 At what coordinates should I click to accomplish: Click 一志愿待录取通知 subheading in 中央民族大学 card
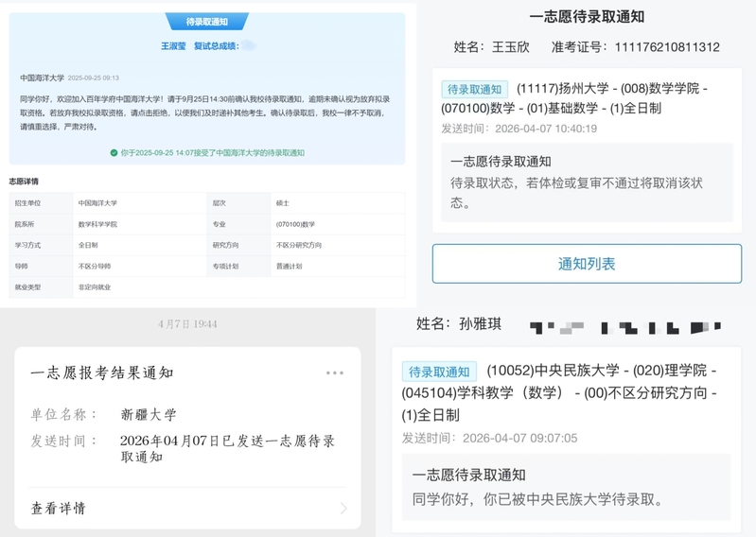[x=468, y=475]
